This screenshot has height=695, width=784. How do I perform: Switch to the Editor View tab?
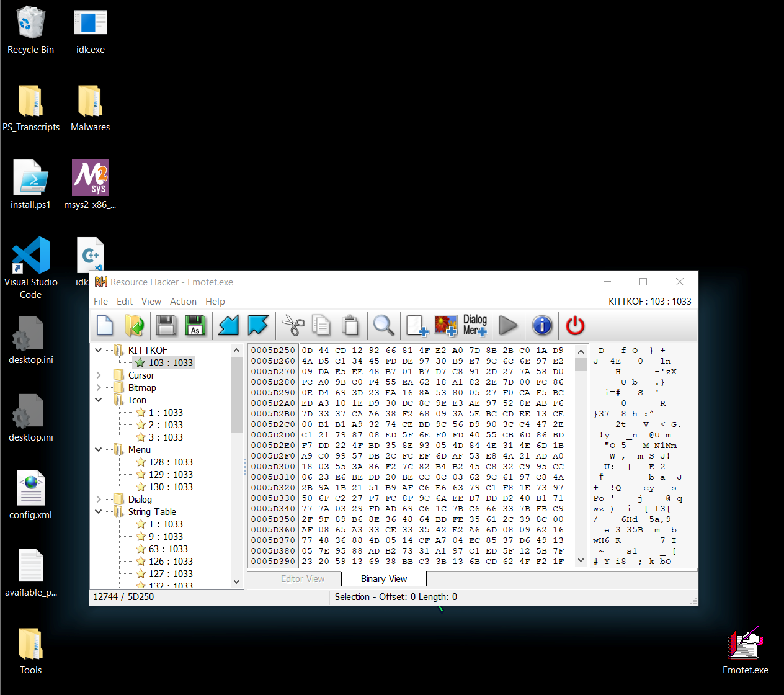(x=302, y=579)
